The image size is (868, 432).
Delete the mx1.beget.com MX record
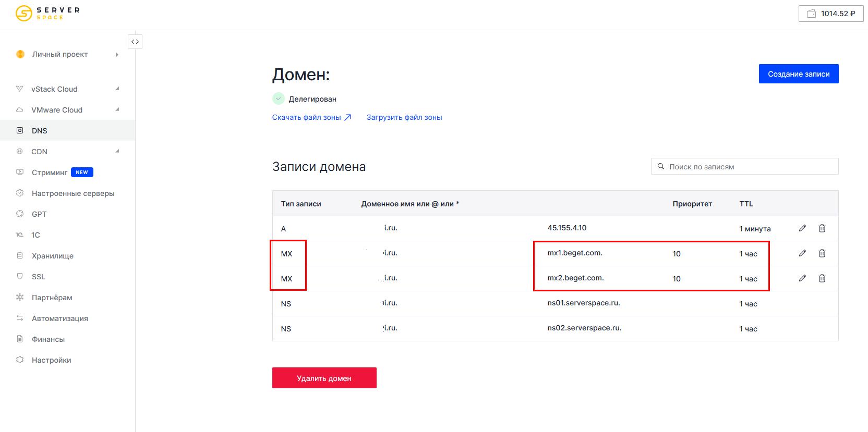(822, 253)
